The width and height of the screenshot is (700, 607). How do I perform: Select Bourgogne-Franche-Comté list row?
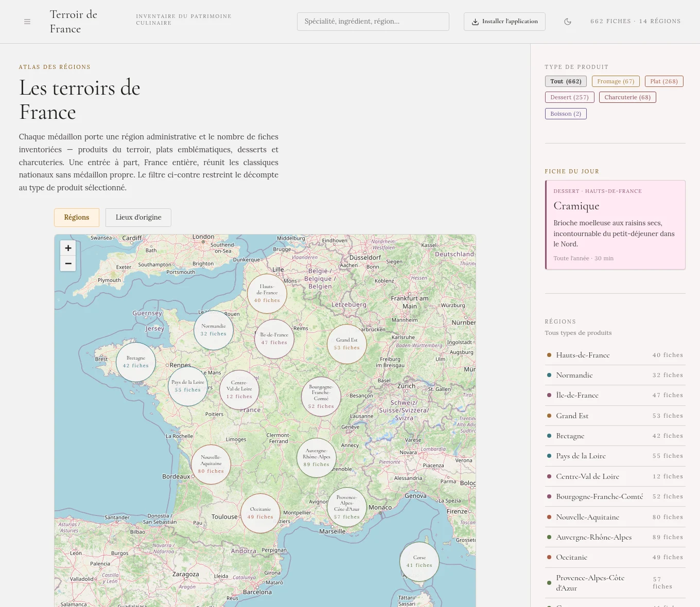point(615,496)
